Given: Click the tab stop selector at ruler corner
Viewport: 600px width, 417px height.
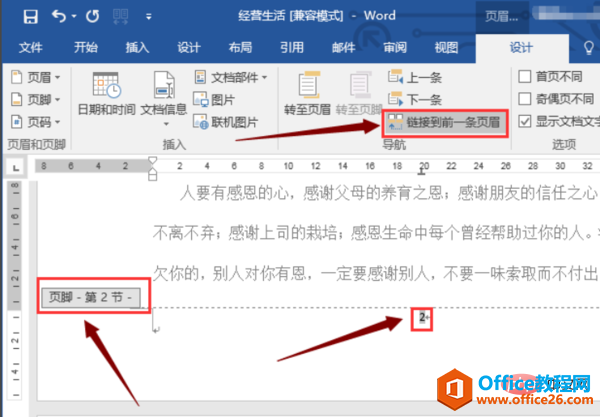Looking at the screenshot, I should 16,168.
